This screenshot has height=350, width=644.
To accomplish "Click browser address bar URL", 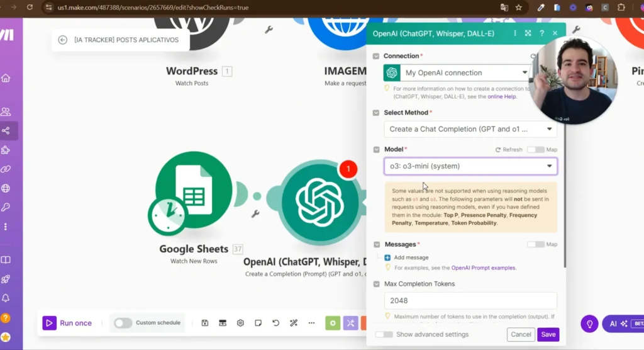I will click(x=153, y=8).
